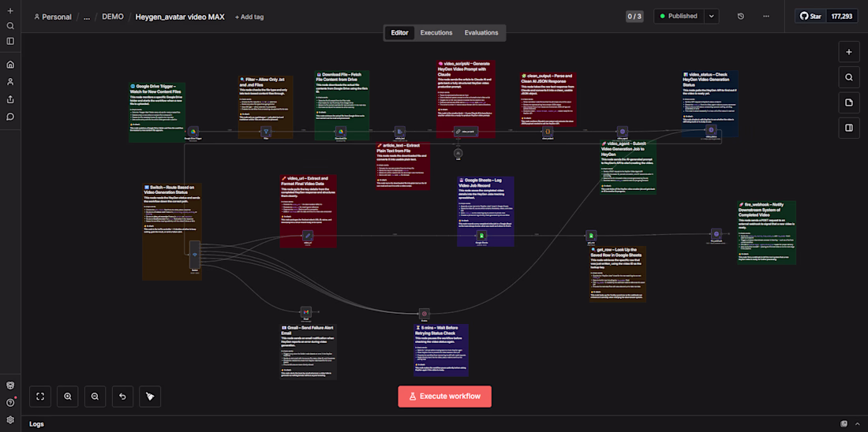The height and width of the screenshot is (432, 868).
Task: Click the panel icon at Logs bar right
Action: pos(844,423)
